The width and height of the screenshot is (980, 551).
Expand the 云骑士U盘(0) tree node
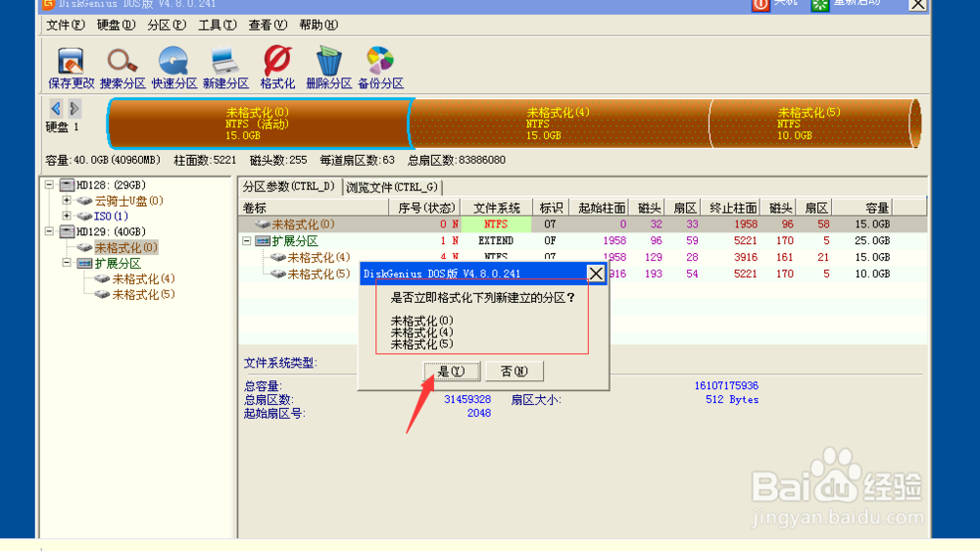tap(67, 200)
